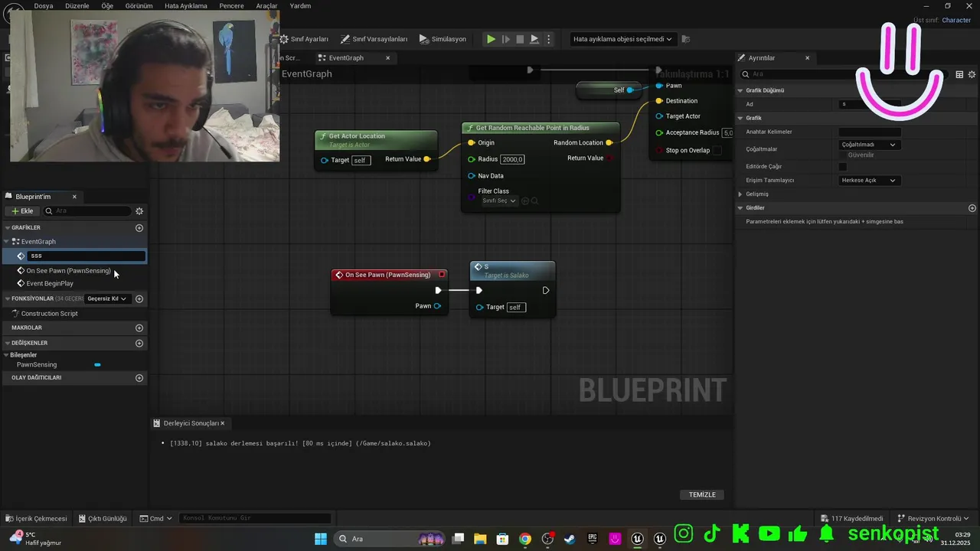Open the Revizyon Kontrolü menu

933,519
